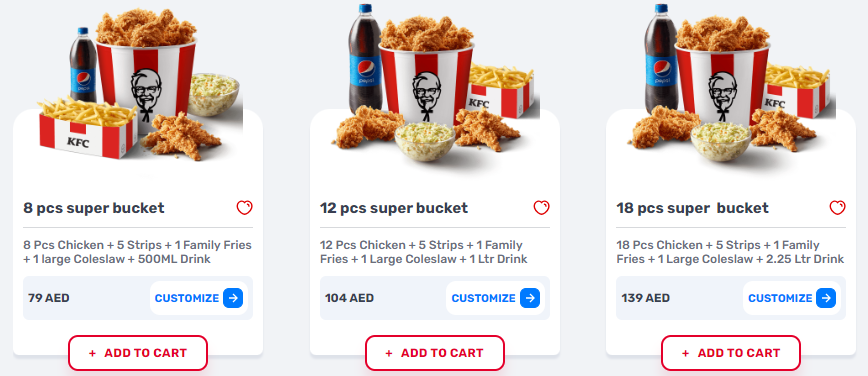The width and height of the screenshot is (868, 376).
Task: Click the 12 pcs super bucket title
Action: click(394, 208)
